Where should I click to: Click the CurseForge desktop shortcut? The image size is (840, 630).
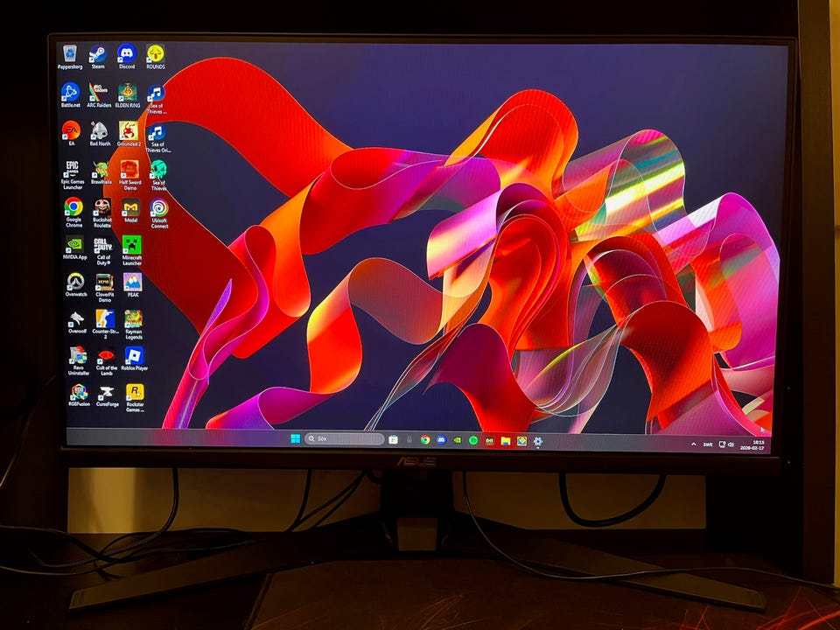pos(107,395)
